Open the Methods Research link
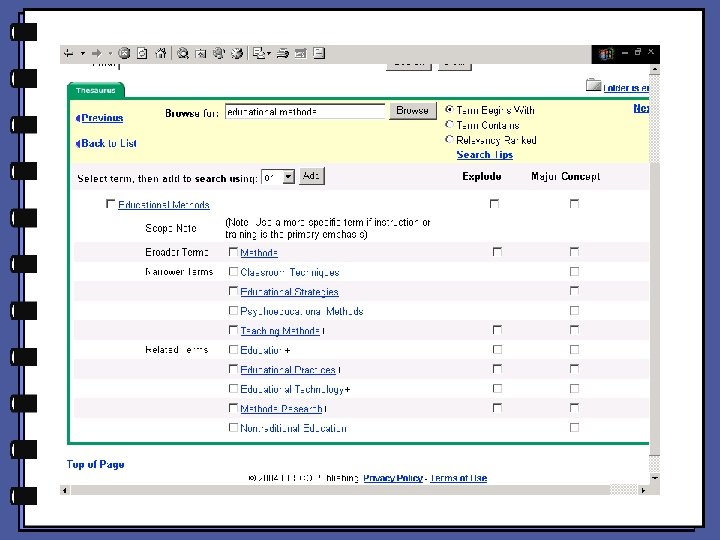The height and width of the screenshot is (540, 720). (x=281, y=409)
